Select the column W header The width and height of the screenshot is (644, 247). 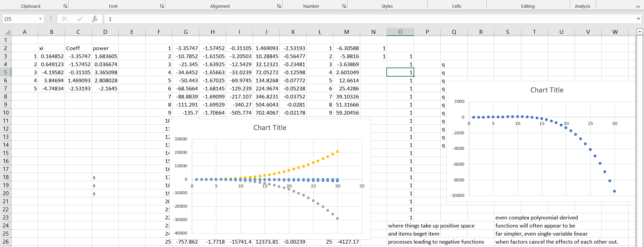[x=615, y=32]
